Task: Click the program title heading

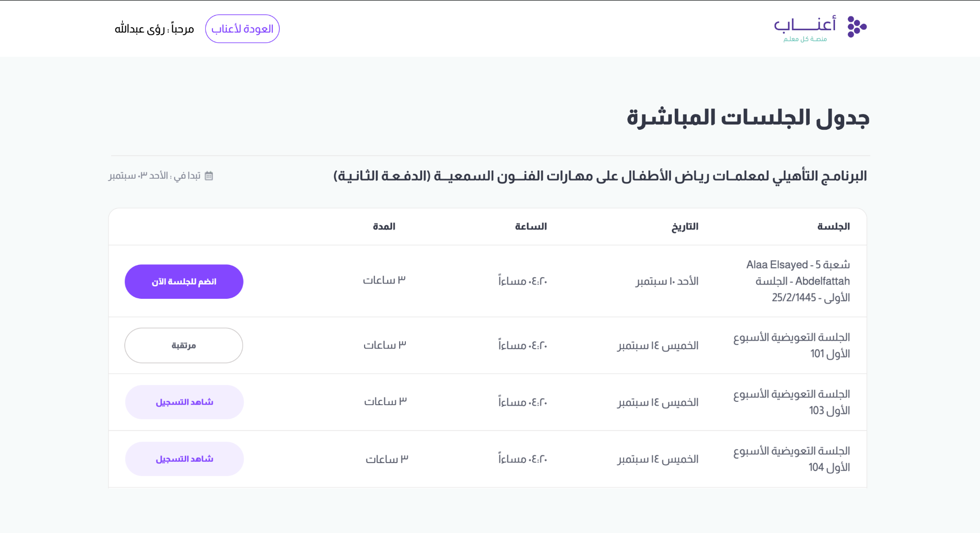Action: coord(600,176)
